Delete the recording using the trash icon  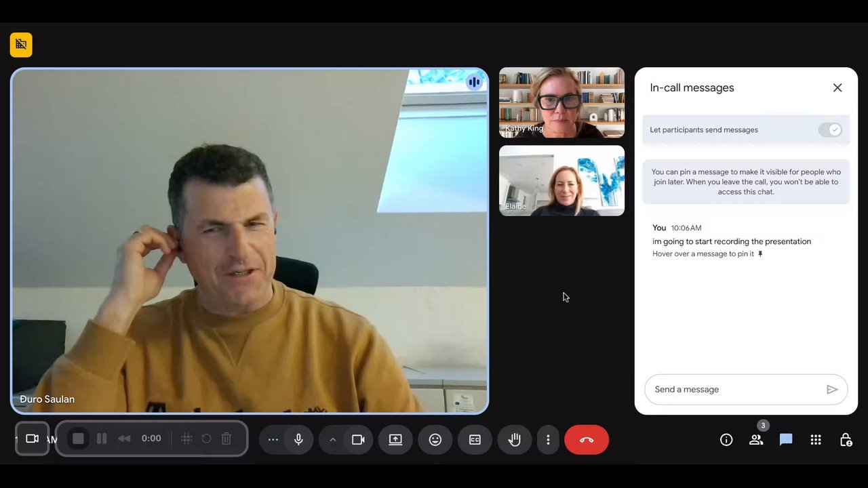pyautogui.click(x=226, y=439)
